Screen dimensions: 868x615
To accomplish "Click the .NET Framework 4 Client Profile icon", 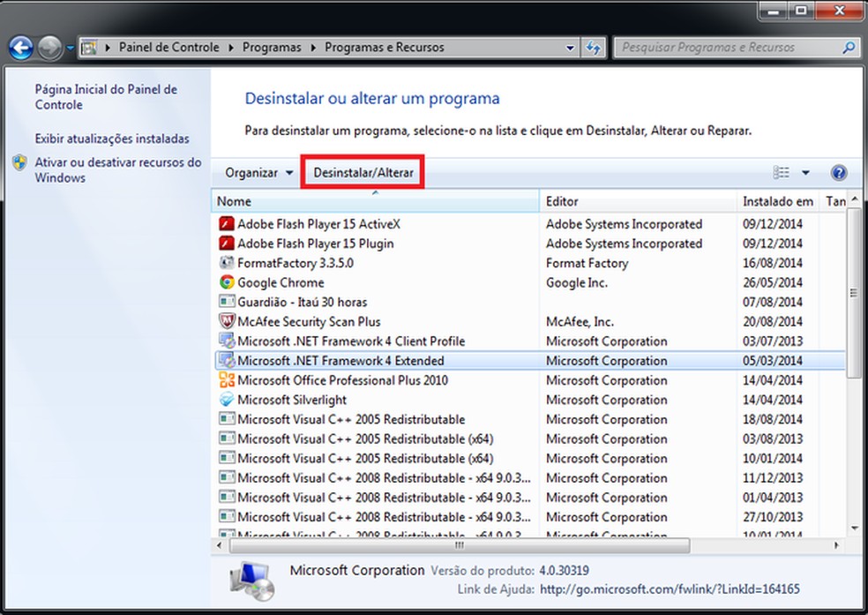I will tap(227, 341).
